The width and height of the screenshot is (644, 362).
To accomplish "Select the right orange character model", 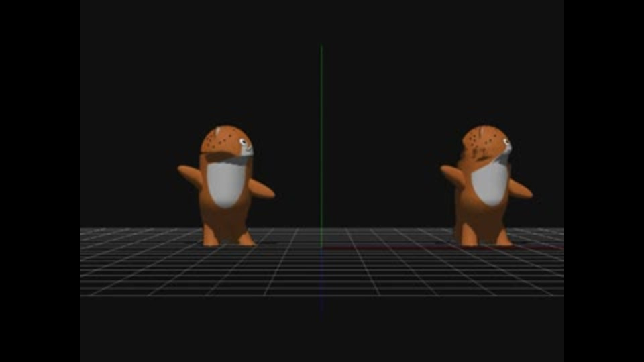I will pyautogui.click(x=486, y=186).
